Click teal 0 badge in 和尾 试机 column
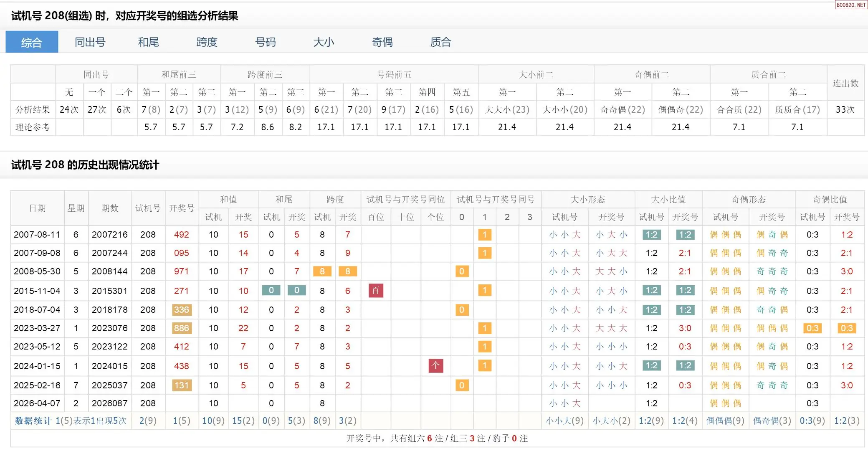Viewport: 868px width, 451px height. coord(271,290)
